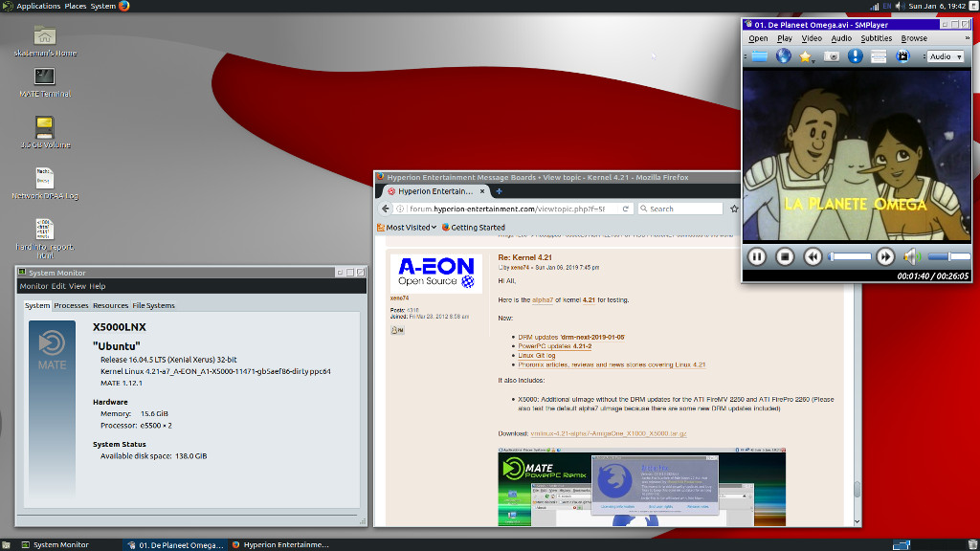
Task: Open PowerPC updates 4.21-2 link
Action: click(554, 346)
